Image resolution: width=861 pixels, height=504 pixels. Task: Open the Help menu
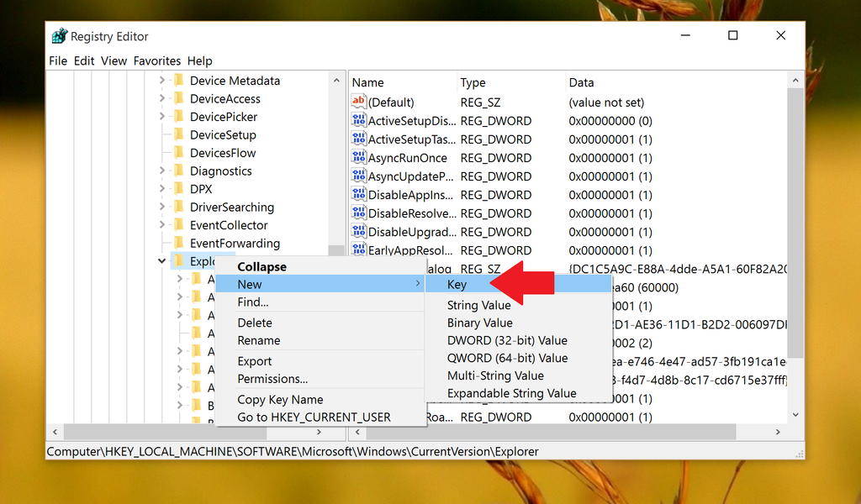[199, 60]
